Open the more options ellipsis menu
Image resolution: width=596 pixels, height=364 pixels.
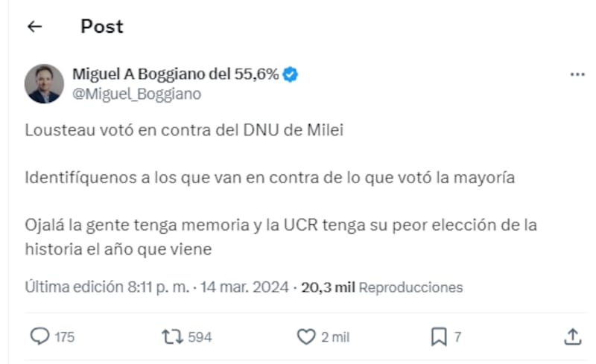pyautogui.click(x=577, y=75)
